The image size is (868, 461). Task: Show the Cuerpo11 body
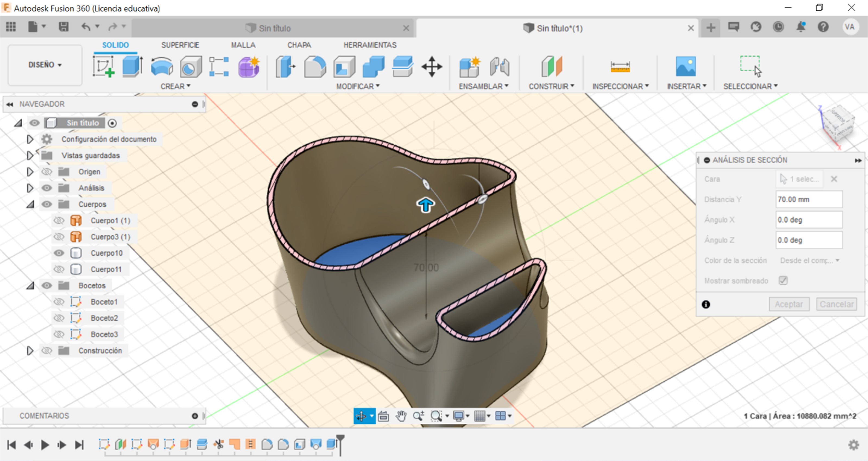59,269
